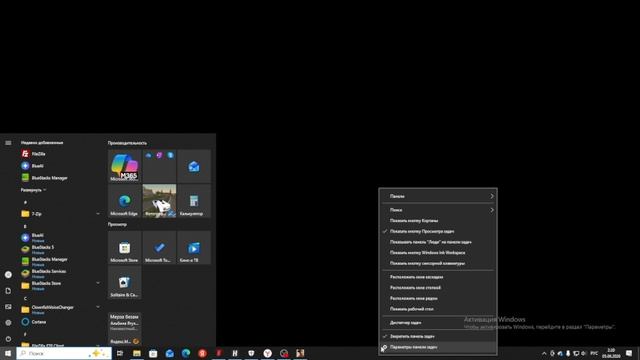Image resolution: width=640 pixels, height=360 pixels.
Task: Click the Просмотр tile group header
Action: pos(117,224)
